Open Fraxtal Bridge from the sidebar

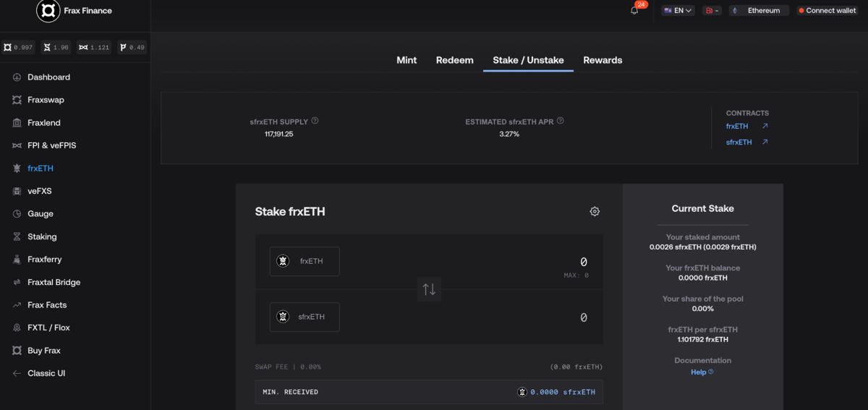(54, 282)
